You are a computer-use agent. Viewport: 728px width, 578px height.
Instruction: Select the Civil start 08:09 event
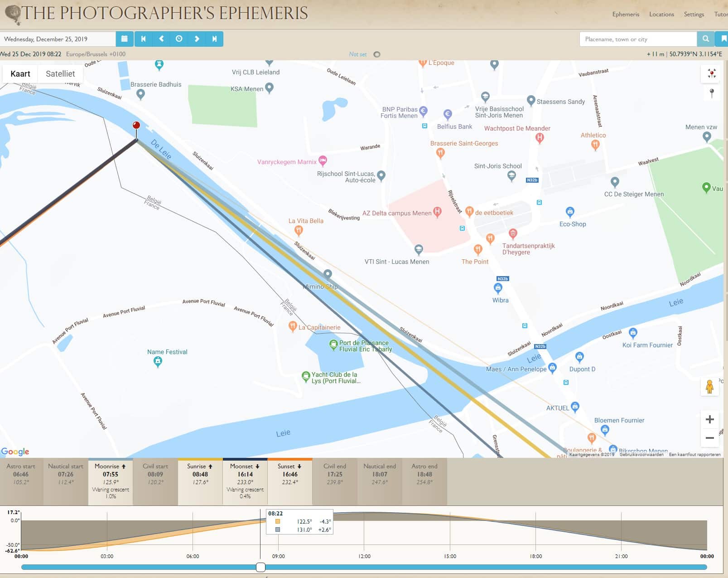pos(155,481)
